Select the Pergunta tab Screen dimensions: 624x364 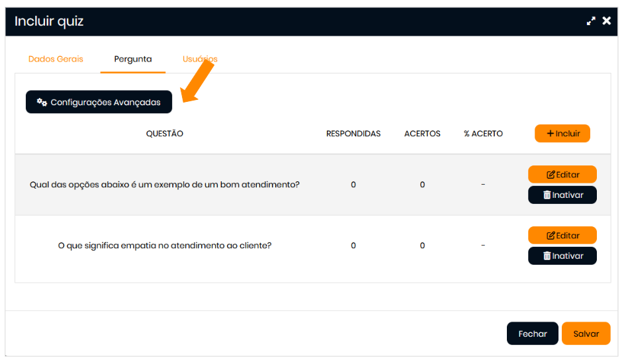point(133,59)
